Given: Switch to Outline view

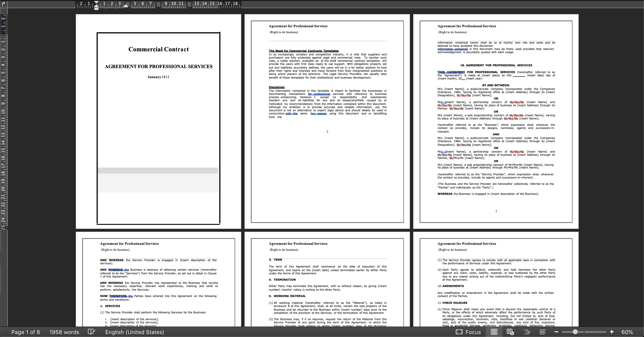Looking at the screenshot, I should 527,332.
